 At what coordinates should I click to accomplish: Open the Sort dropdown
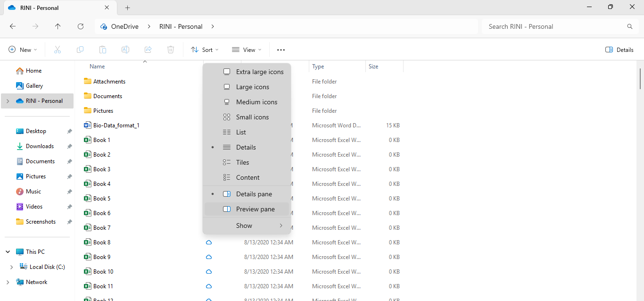pyautogui.click(x=205, y=50)
